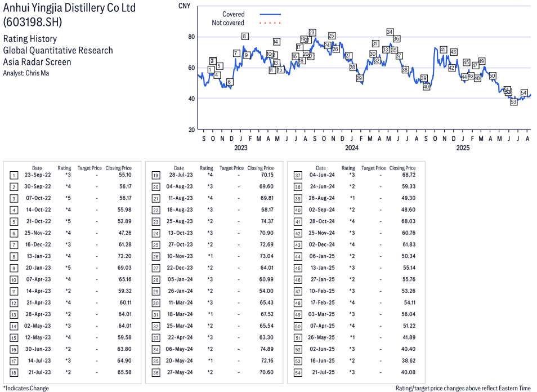Image resolution: width=537 pixels, height=392 pixels.
Task: Select the 2024 year label under the chart
Action: point(352,148)
